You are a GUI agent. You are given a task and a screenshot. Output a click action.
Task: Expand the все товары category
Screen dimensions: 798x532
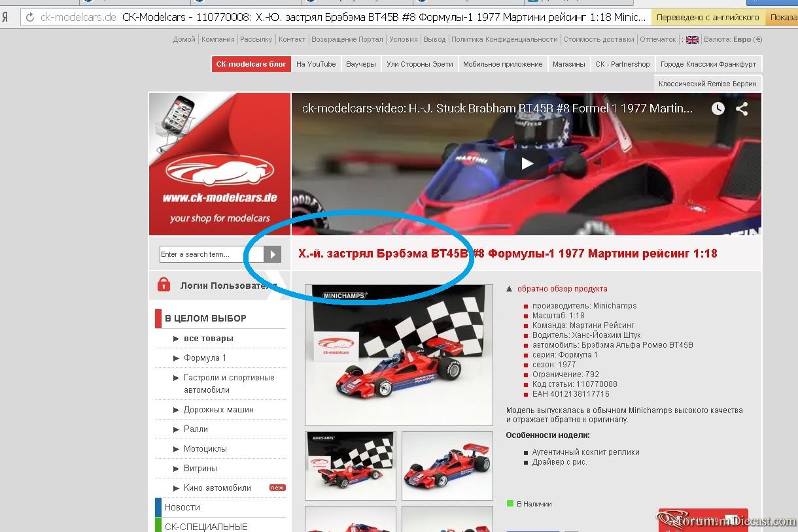click(209, 339)
